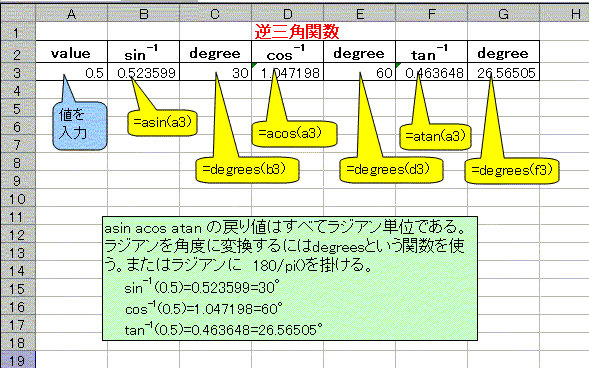589x368 pixels.
Task: Select cell G3 showing 26.56505
Action: (503, 72)
